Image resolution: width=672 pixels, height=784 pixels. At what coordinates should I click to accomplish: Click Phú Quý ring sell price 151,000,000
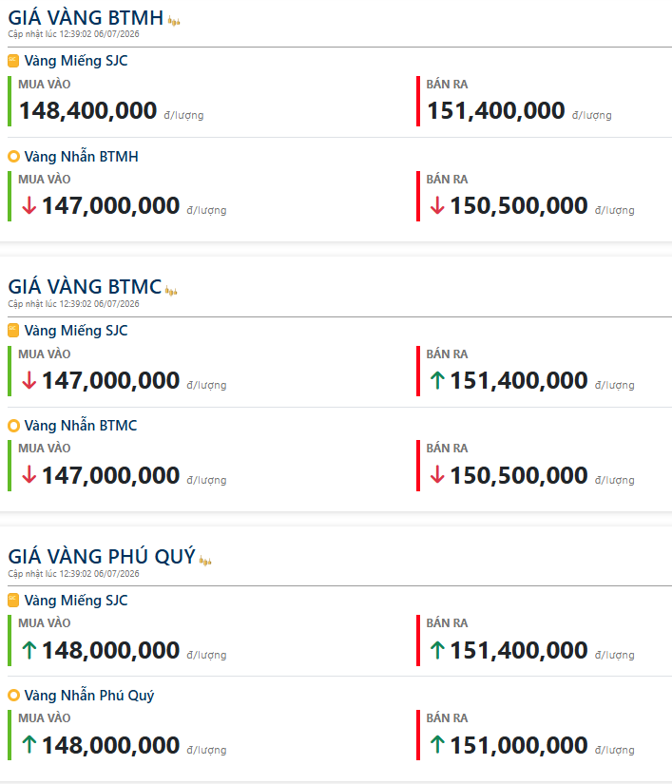pos(519,745)
